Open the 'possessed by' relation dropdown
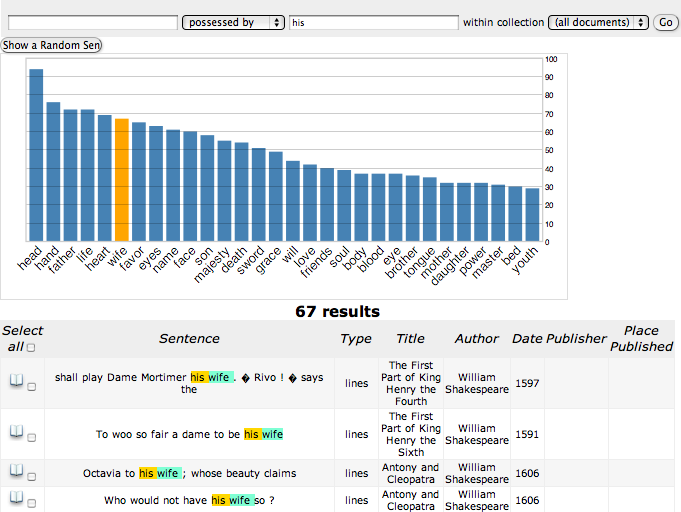Image resolution: width=681 pixels, height=512 pixels. [x=233, y=23]
